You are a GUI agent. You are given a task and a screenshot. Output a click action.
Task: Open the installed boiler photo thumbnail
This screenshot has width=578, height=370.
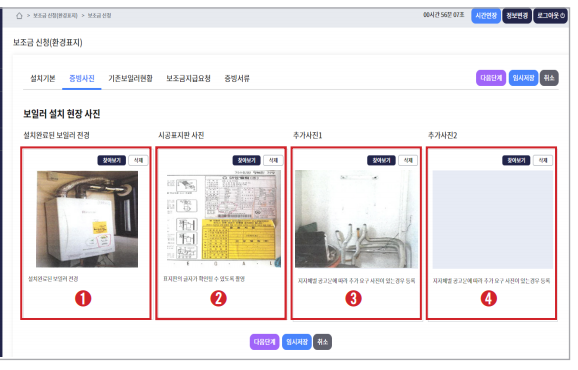(87, 219)
